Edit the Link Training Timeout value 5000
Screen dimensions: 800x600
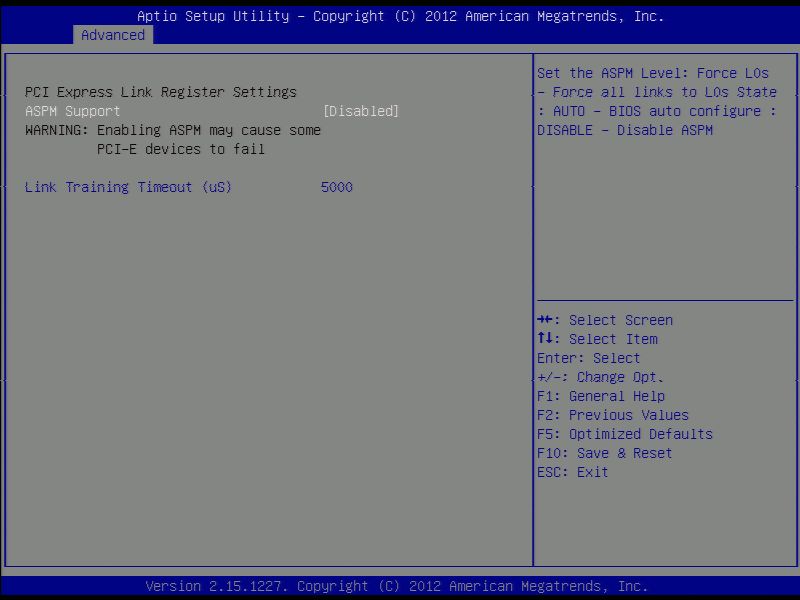tap(337, 187)
